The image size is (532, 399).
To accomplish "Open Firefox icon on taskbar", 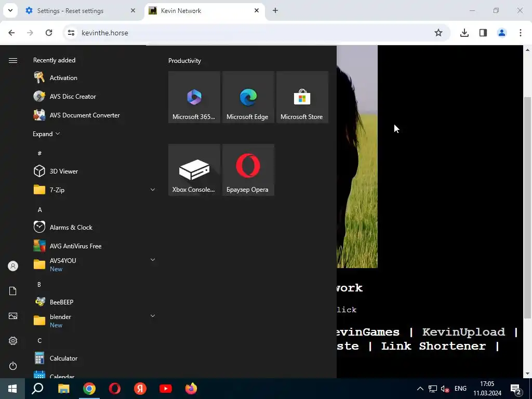I will [191, 389].
